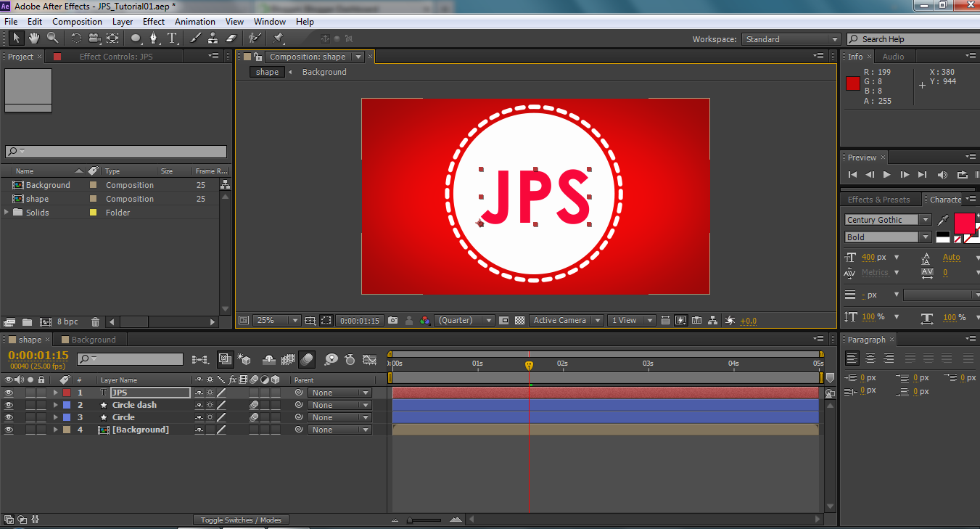This screenshot has height=529, width=980.
Task: Reset exposure aperture icon
Action: [730, 320]
